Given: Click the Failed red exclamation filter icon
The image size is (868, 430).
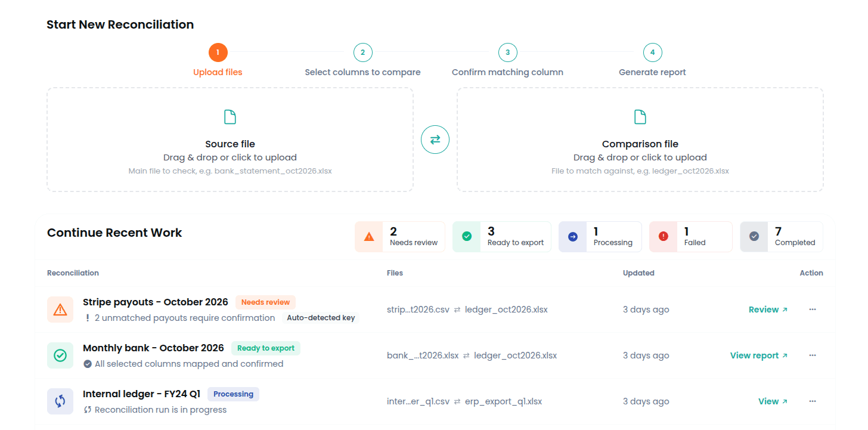Looking at the screenshot, I should click(664, 237).
